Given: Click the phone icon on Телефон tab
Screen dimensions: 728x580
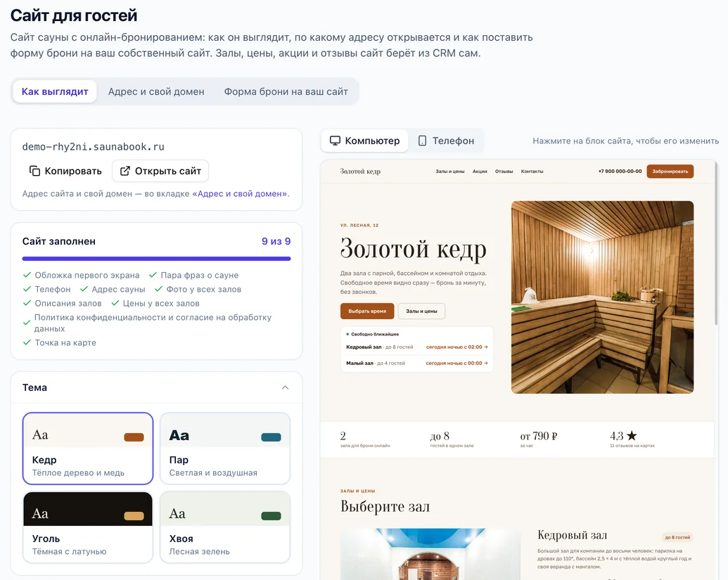Looking at the screenshot, I should [x=422, y=141].
